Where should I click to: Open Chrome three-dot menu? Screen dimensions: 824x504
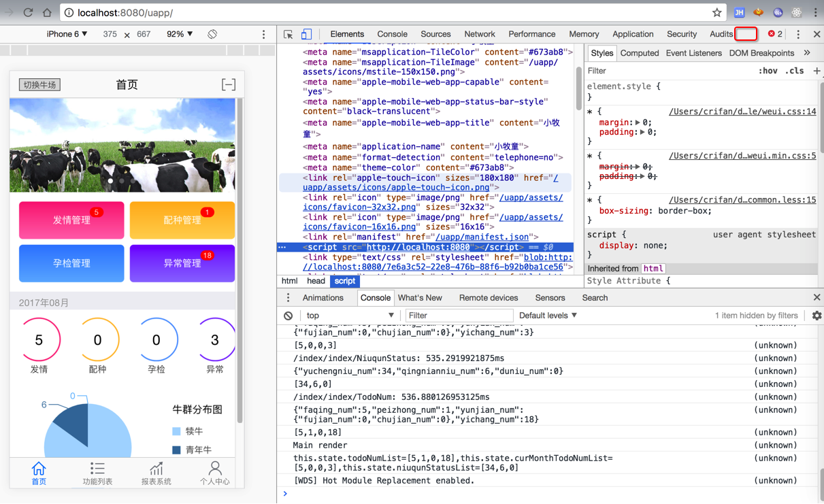(814, 12)
